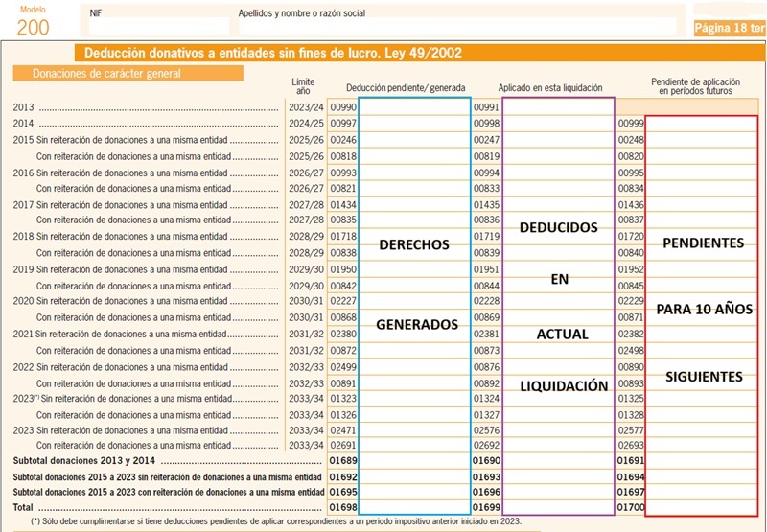
Task: Click the 'Aplicado en esta liquidación' column header
Action: click(x=550, y=88)
